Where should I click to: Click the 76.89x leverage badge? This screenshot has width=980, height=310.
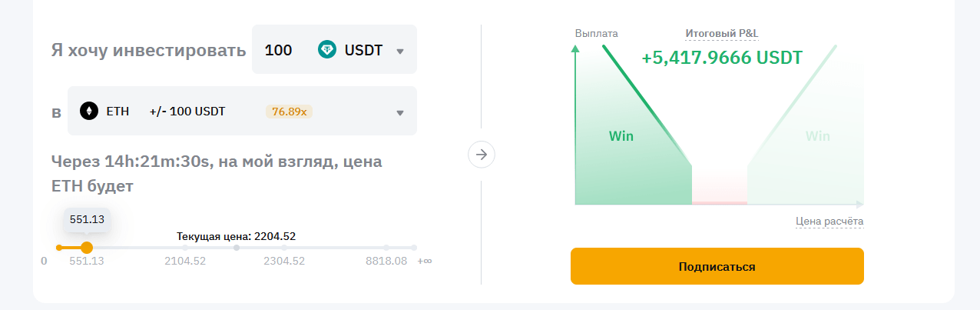click(x=289, y=112)
